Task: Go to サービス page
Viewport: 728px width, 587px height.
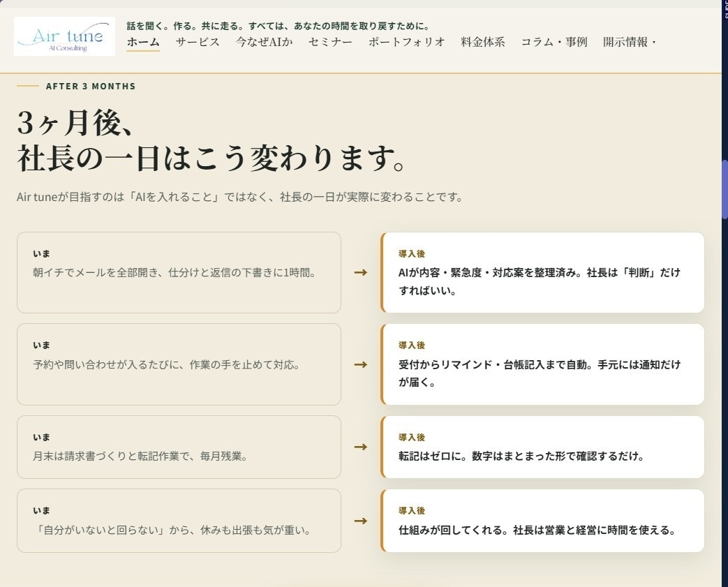Action: point(198,42)
